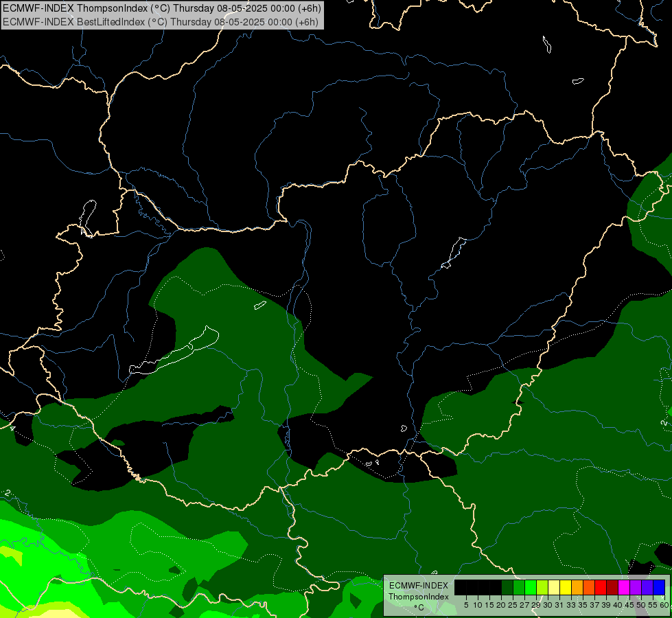Click the legend tick value 25
The height and width of the screenshot is (618, 672).
pos(513,605)
